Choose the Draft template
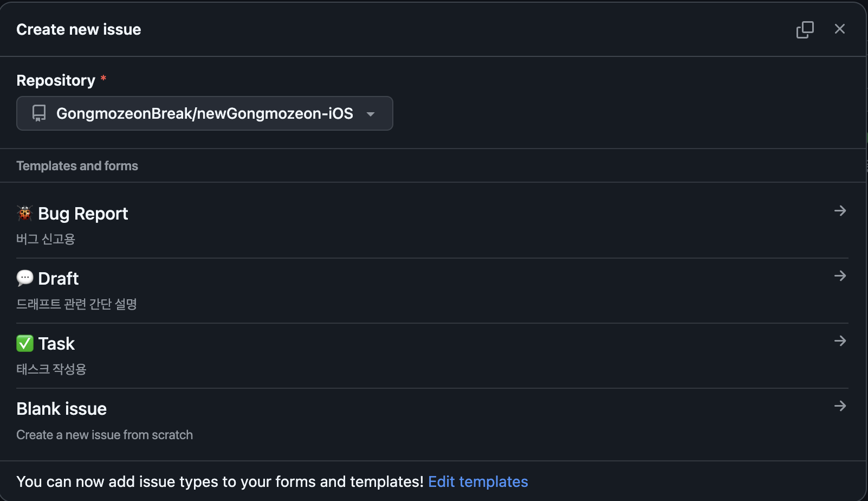The image size is (868, 501). coord(59,279)
